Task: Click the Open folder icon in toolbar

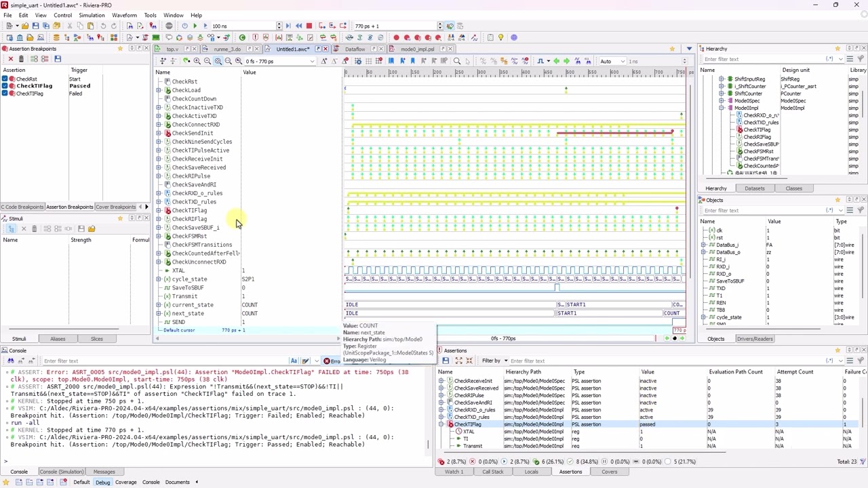Action: click(26, 26)
